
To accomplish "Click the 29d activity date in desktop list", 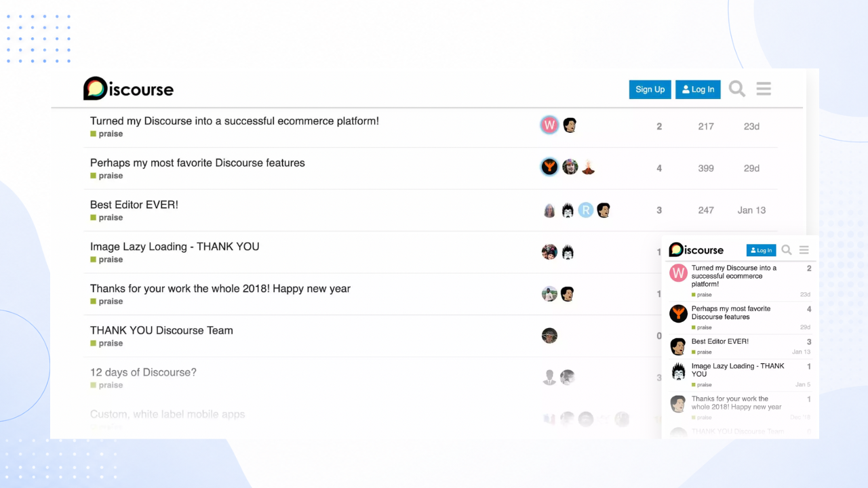I will (751, 169).
